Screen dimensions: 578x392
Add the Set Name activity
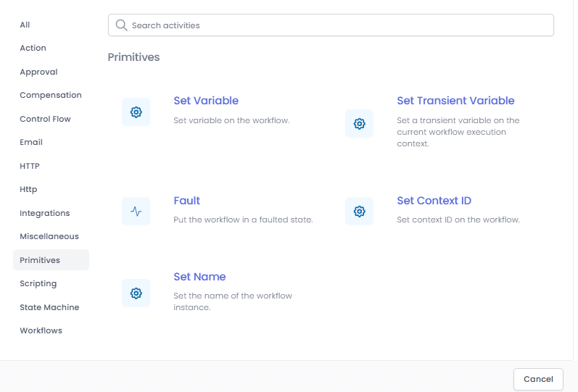coord(199,277)
